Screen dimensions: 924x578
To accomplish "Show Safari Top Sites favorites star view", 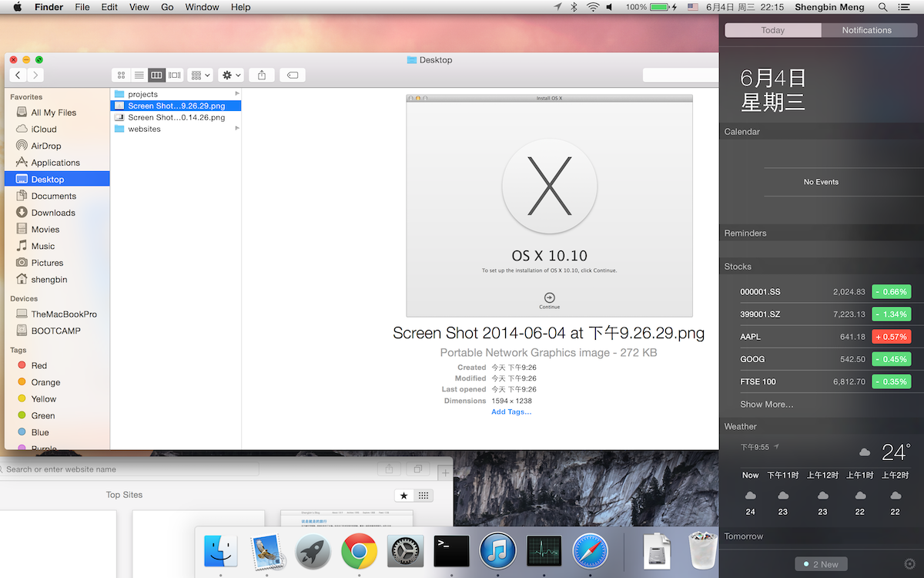I will click(404, 496).
